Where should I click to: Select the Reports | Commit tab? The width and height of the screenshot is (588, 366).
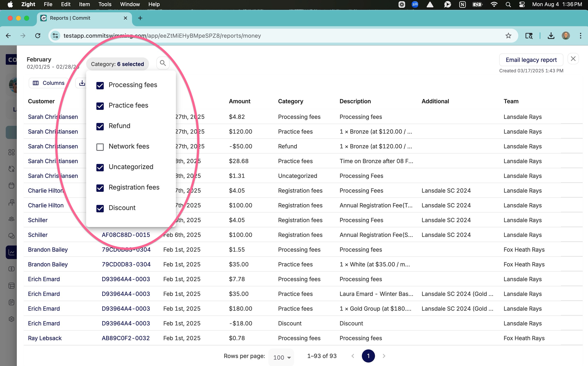(x=84, y=18)
